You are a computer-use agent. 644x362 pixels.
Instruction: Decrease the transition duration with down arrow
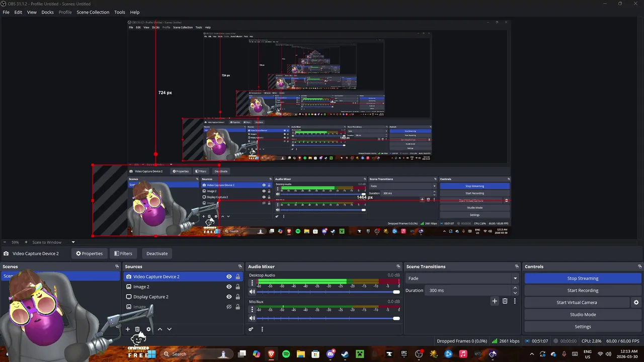point(515,293)
